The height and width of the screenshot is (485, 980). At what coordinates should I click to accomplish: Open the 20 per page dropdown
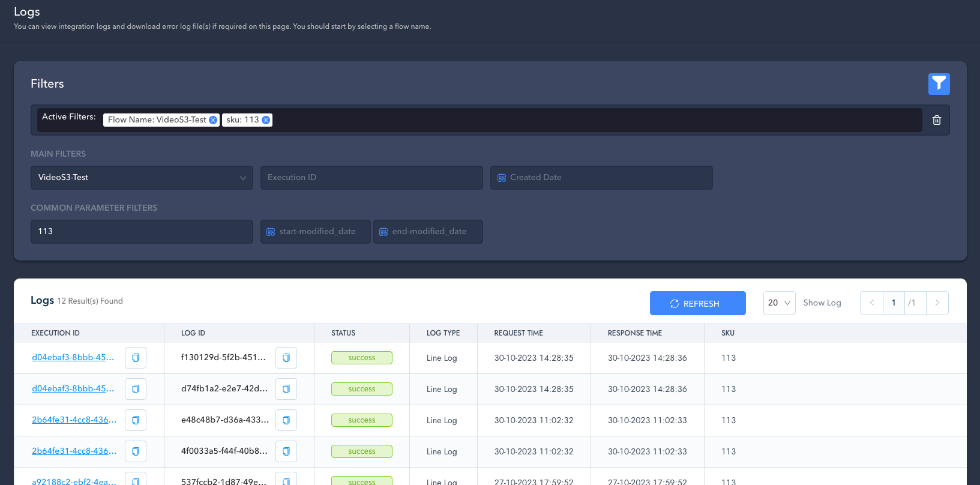(779, 303)
